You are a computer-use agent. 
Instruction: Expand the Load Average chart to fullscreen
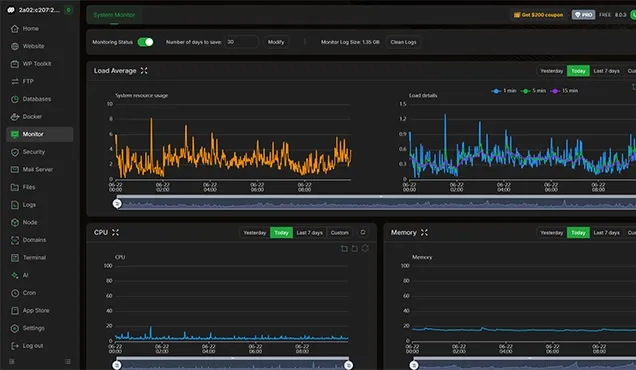144,71
